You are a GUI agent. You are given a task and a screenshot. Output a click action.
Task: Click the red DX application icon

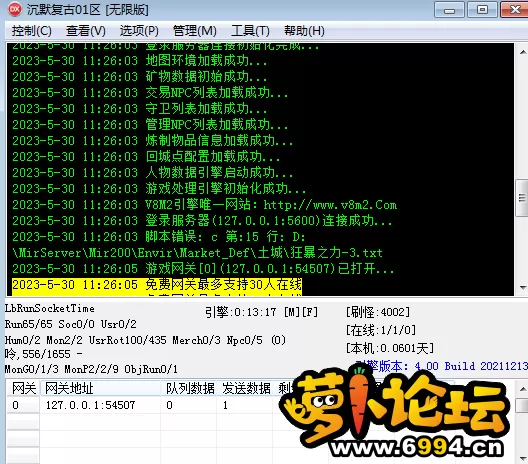15,9
